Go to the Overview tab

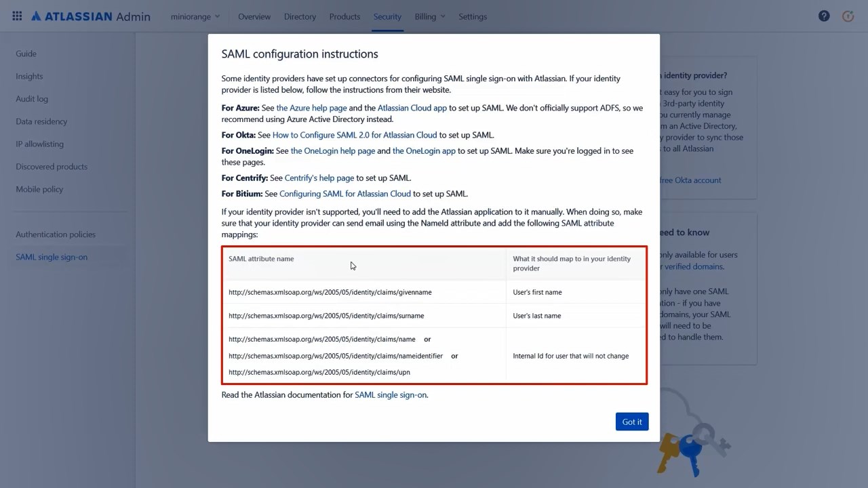coord(254,16)
